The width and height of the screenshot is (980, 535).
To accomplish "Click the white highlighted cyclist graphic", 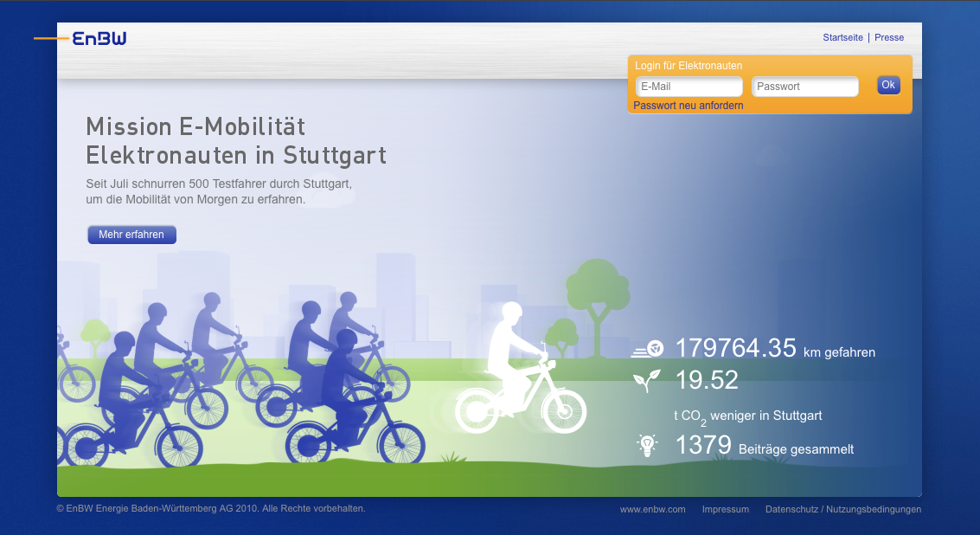I will 522,369.
